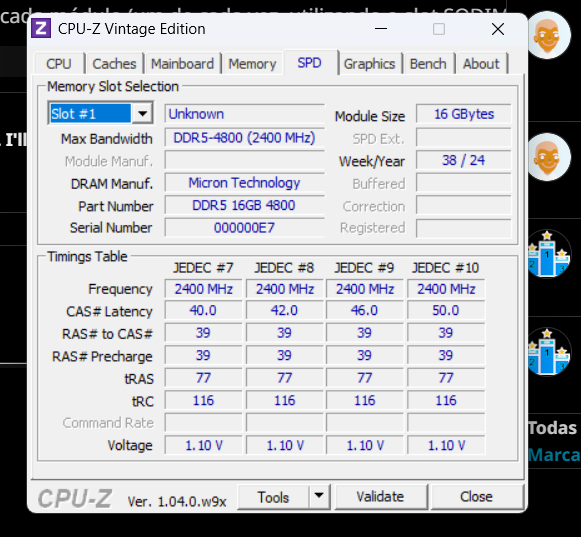
Task: Open the Tools button dropdown arrow
Action: (x=319, y=496)
